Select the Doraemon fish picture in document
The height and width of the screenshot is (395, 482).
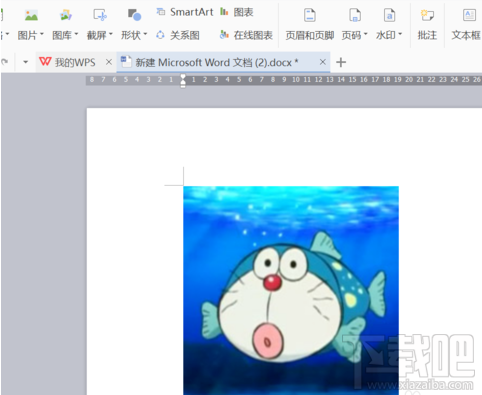coord(291,290)
